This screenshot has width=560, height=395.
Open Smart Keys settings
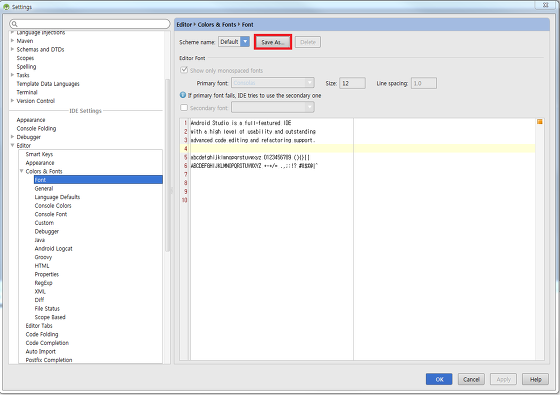pos(39,154)
